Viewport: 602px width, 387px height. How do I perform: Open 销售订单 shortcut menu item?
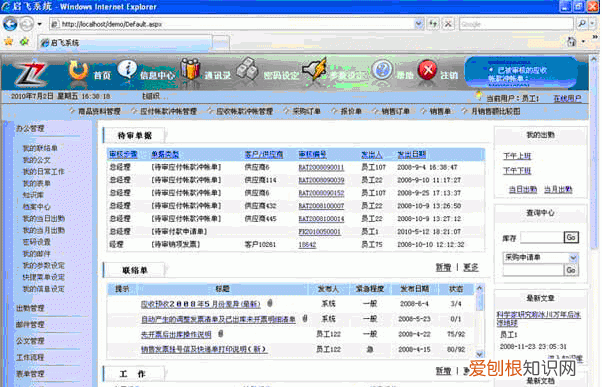[395, 111]
